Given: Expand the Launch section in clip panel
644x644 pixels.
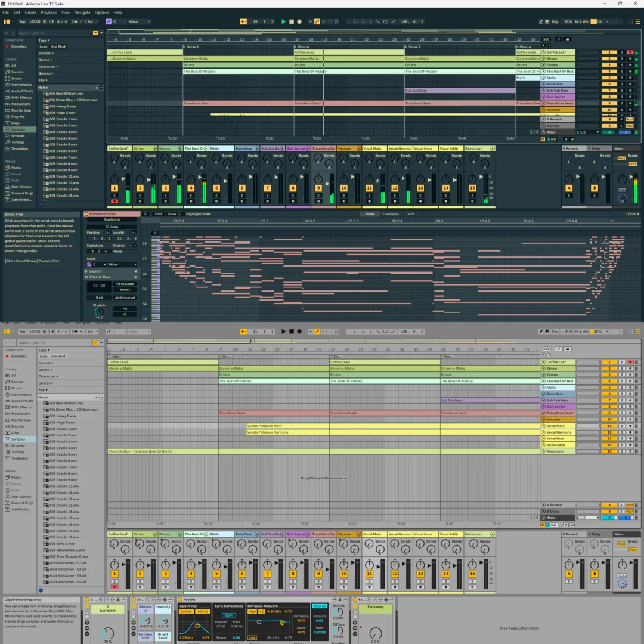Looking at the screenshot, I should pos(95,271).
